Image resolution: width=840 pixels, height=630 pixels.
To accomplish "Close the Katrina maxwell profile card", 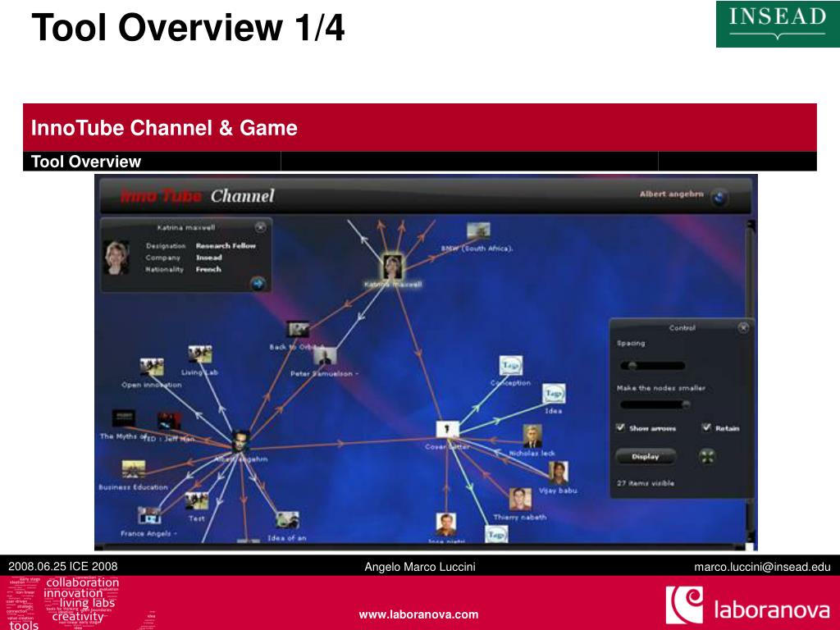I will [260, 227].
